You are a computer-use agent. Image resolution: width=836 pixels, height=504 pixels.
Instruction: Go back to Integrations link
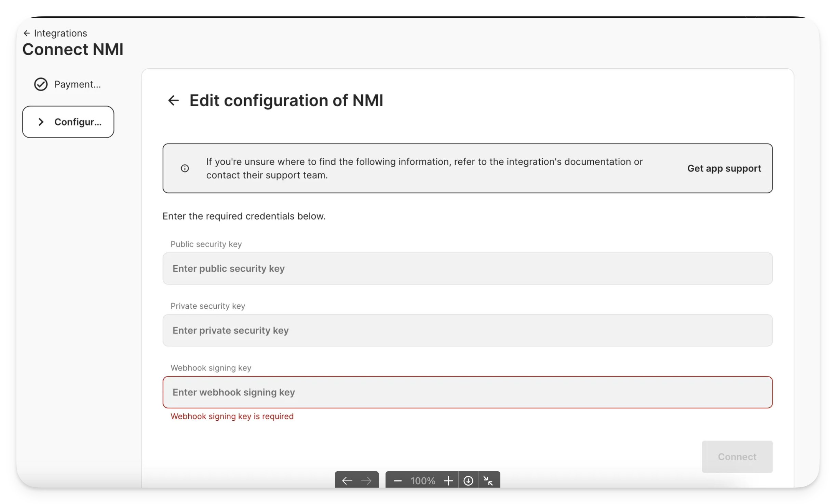(x=55, y=33)
